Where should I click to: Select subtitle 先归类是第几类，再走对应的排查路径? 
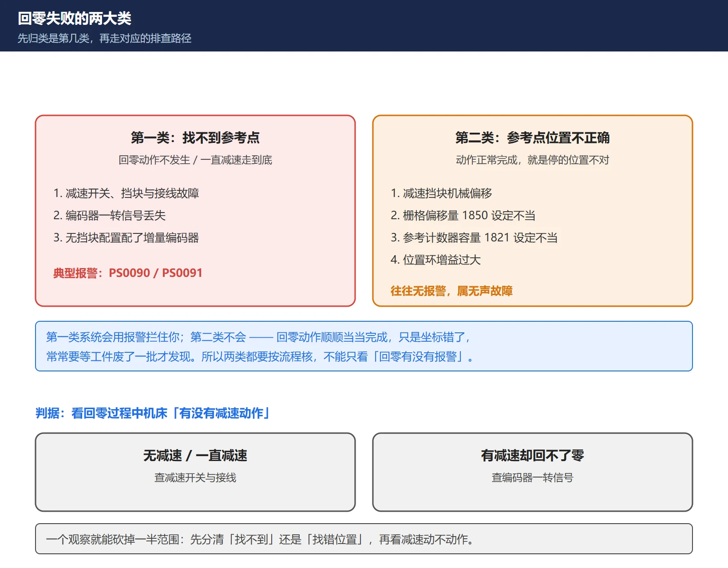click(105, 39)
